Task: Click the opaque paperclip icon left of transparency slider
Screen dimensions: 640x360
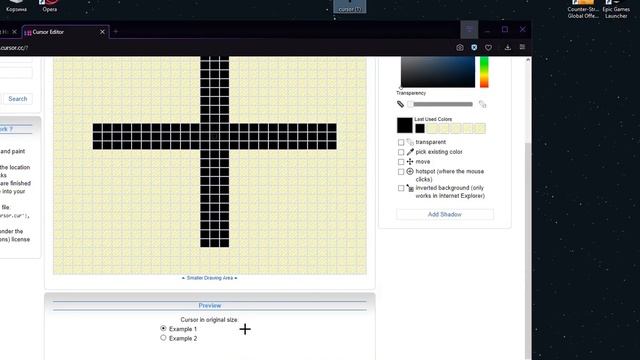Action: click(x=400, y=104)
